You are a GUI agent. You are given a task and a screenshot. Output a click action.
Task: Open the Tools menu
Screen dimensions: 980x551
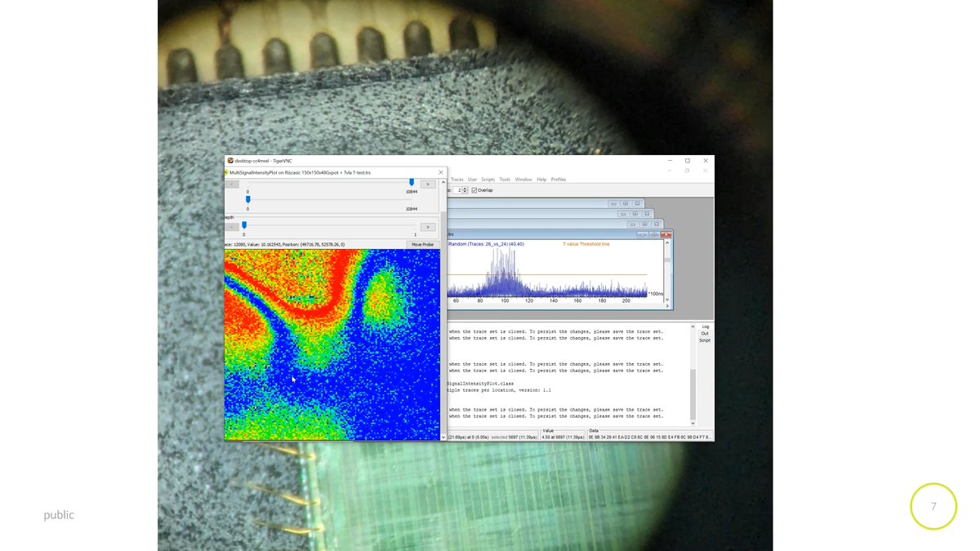(505, 180)
